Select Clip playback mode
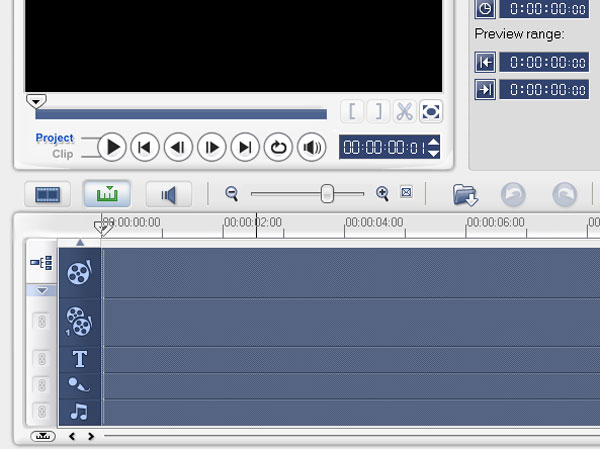The height and width of the screenshot is (449, 600). pos(63,154)
